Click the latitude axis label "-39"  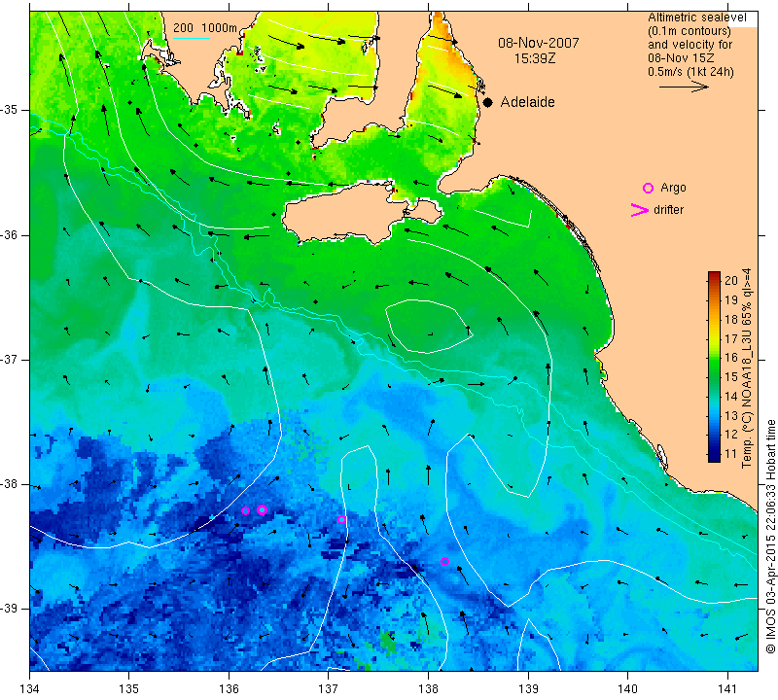11,609
